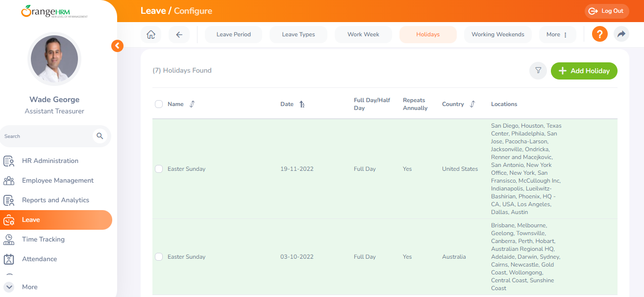Select the Leave icon in the sidebar
Image resolution: width=644 pixels, height=297 pixels.
click(x=8, y=219)
